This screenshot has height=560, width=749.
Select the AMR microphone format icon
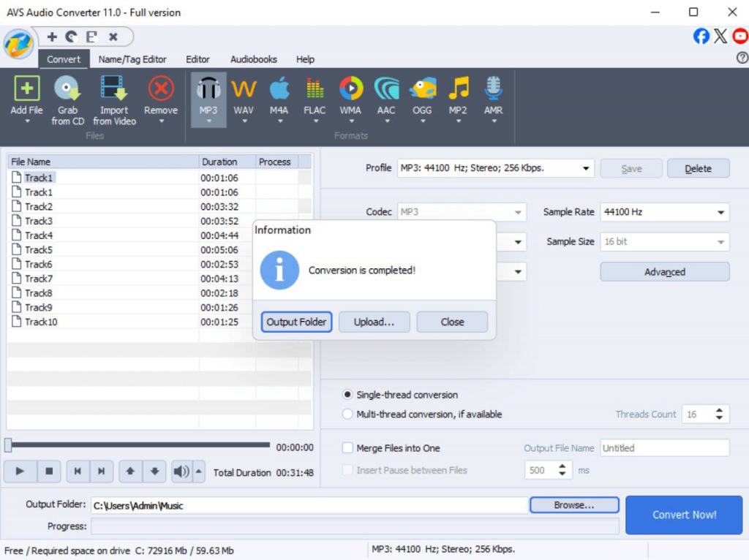494,89
